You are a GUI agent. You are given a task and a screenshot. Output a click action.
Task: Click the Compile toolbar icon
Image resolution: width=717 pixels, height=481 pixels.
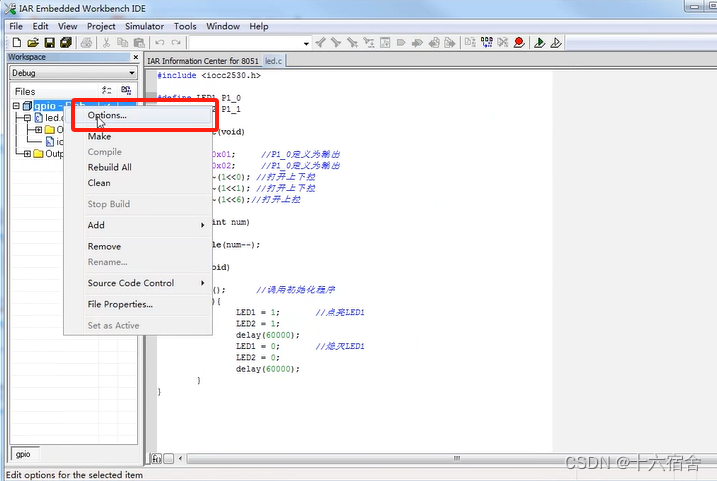pos(470,43)
